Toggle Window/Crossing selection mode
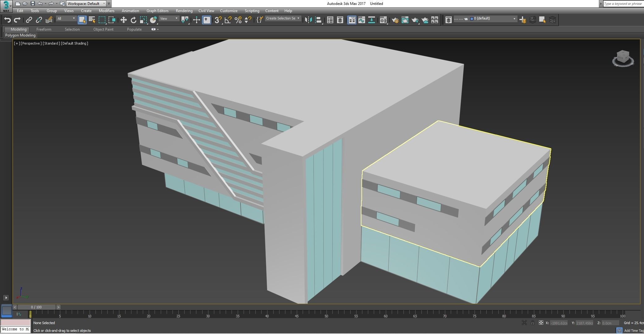Viewport: 644px width, 334px height. click(112, 20)
